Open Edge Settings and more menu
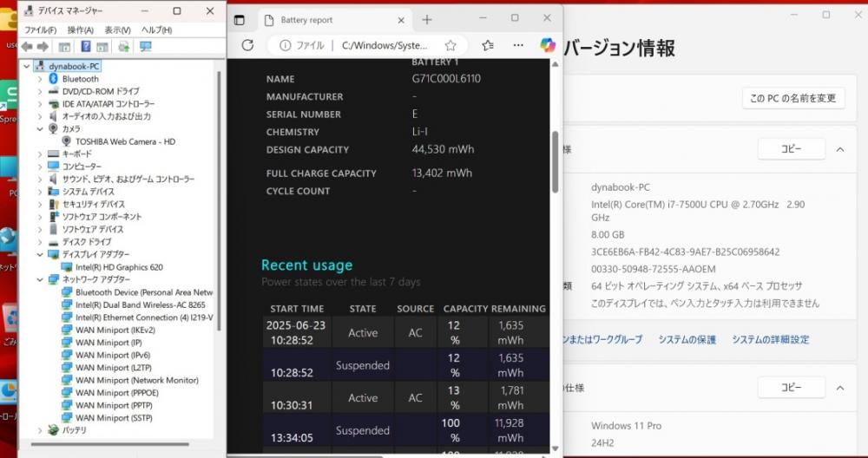This screenshot has height=458, width=868. tap(518, 45)
